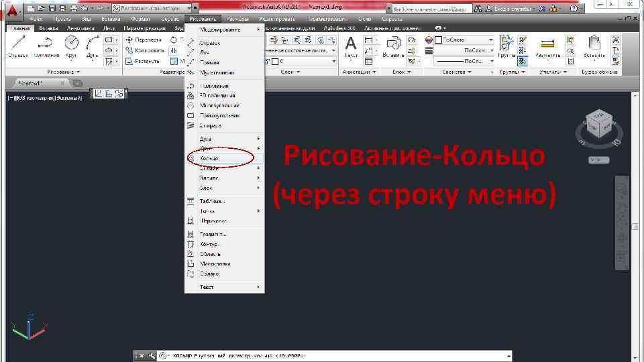The width and height of the screenshot is (644, 362).
Task: Close the command line with X button
Action: click(142, 356)
